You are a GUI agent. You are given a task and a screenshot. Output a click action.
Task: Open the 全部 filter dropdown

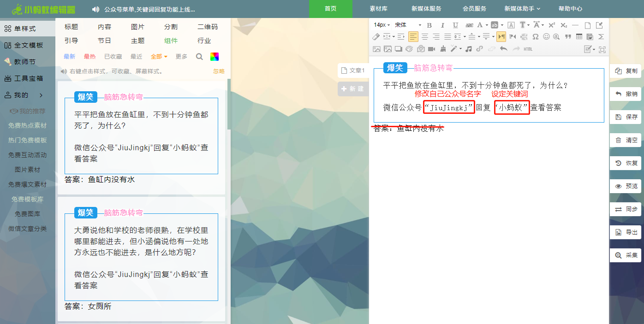[159, 57]
